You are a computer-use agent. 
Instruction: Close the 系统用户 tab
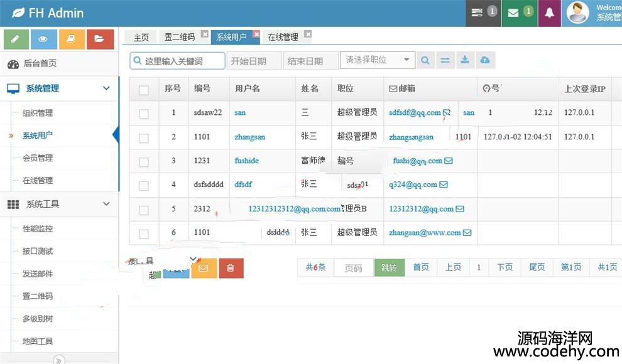click(256, 34)
